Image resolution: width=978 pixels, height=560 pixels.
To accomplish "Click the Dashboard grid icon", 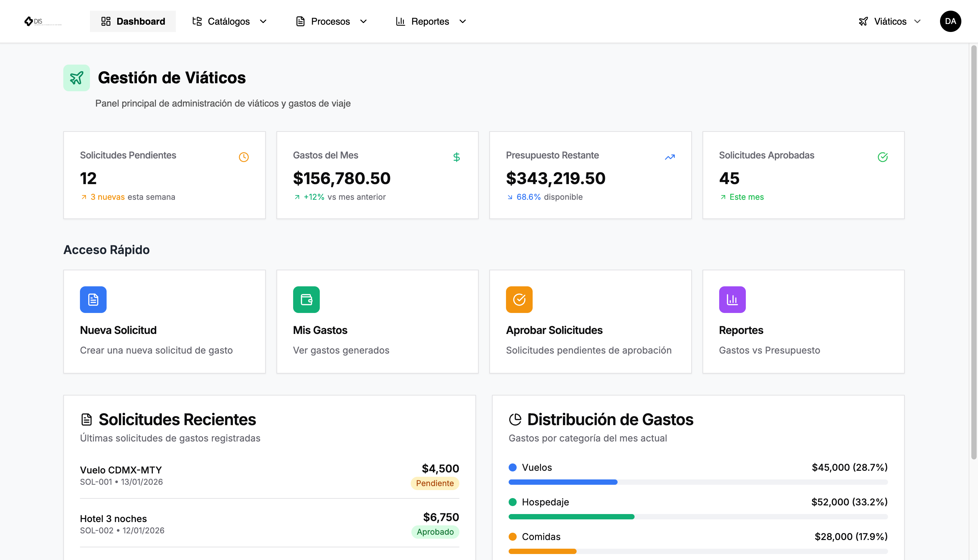I will tap(106, 21).
